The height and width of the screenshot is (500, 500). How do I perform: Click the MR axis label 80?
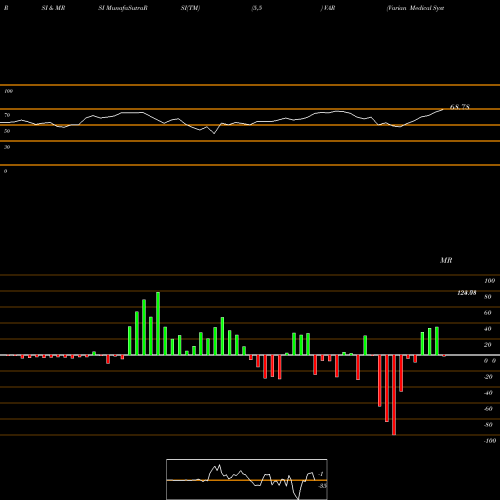click(x=488, y=297)
